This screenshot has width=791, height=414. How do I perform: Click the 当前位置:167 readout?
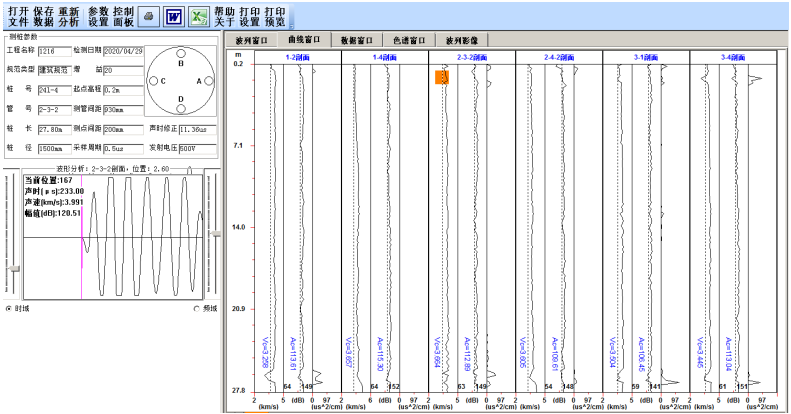pyautogui.click(x=48, y=180)
